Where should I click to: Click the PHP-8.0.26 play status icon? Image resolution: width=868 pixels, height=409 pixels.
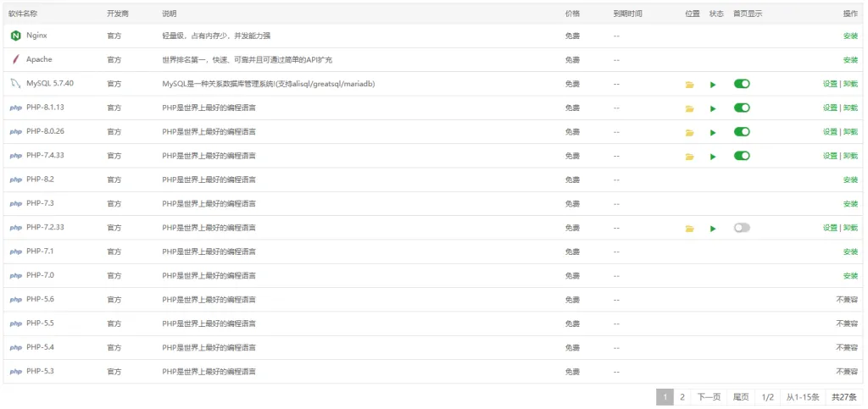[713, 133]
